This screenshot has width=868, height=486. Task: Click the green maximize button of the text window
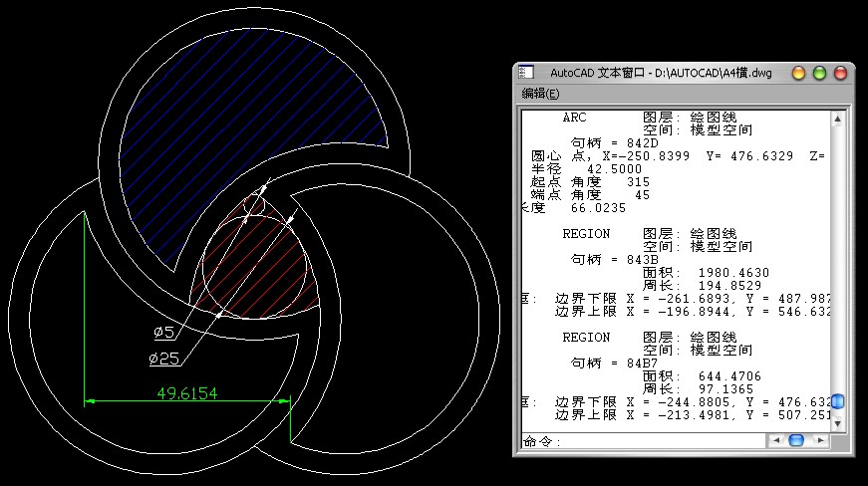(819, 73)
